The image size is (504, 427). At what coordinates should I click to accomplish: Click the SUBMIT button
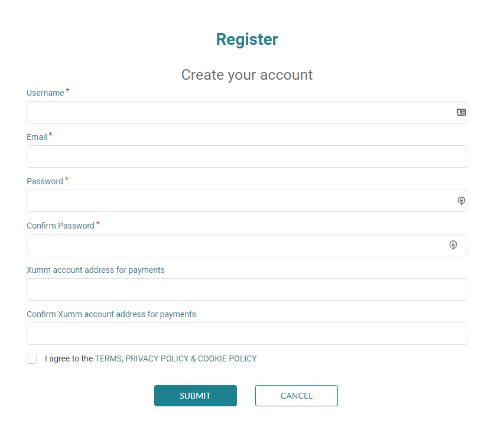point(196,396)
